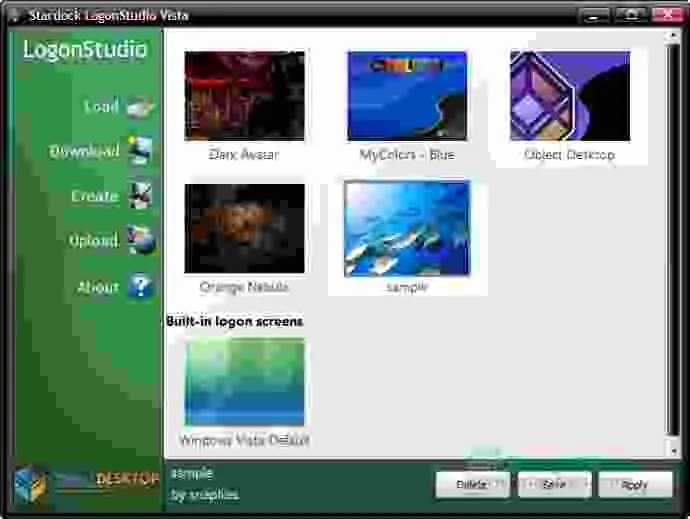Viewport: 690px width, 519px height.
Task: Click the Create tools icon
Action: coord(140,195)
